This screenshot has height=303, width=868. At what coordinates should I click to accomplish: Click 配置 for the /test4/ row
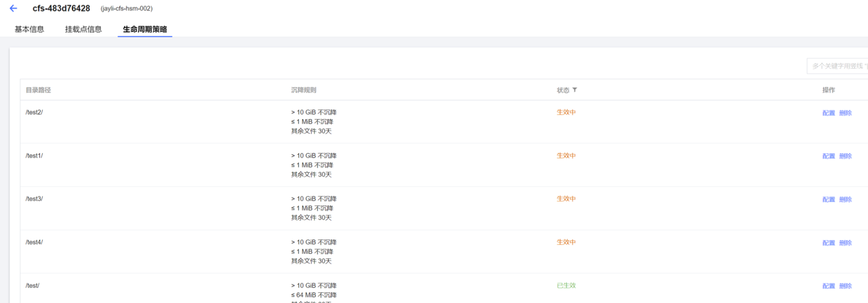[828, 243]
